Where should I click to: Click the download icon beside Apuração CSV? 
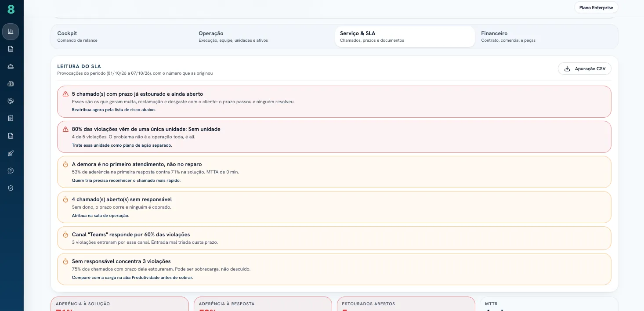pos(567,69)
